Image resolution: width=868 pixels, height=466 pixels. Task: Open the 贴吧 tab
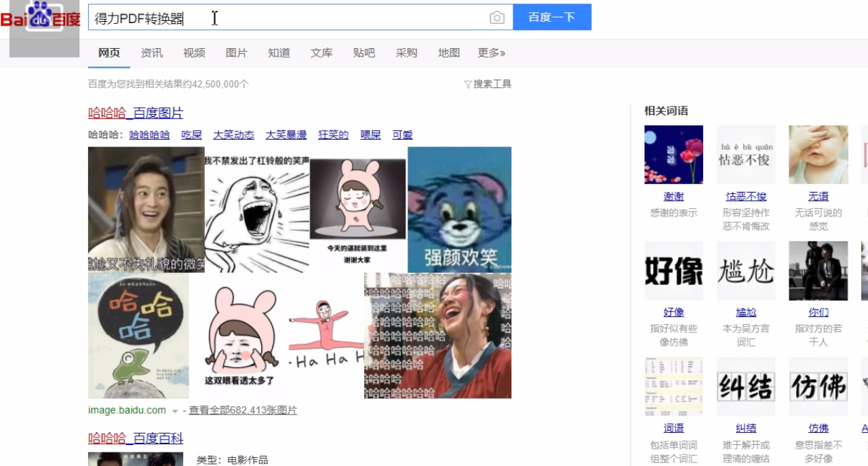(364, 53)
